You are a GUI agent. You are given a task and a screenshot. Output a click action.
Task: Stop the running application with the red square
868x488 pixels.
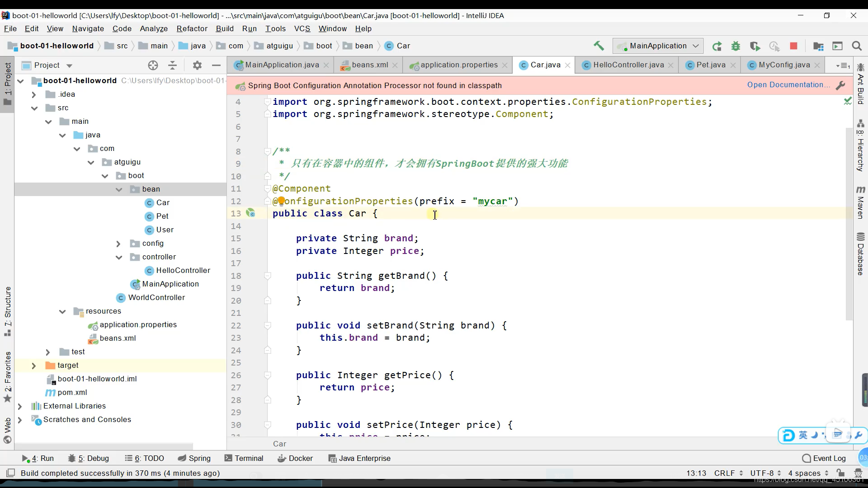tap(793, 46)
